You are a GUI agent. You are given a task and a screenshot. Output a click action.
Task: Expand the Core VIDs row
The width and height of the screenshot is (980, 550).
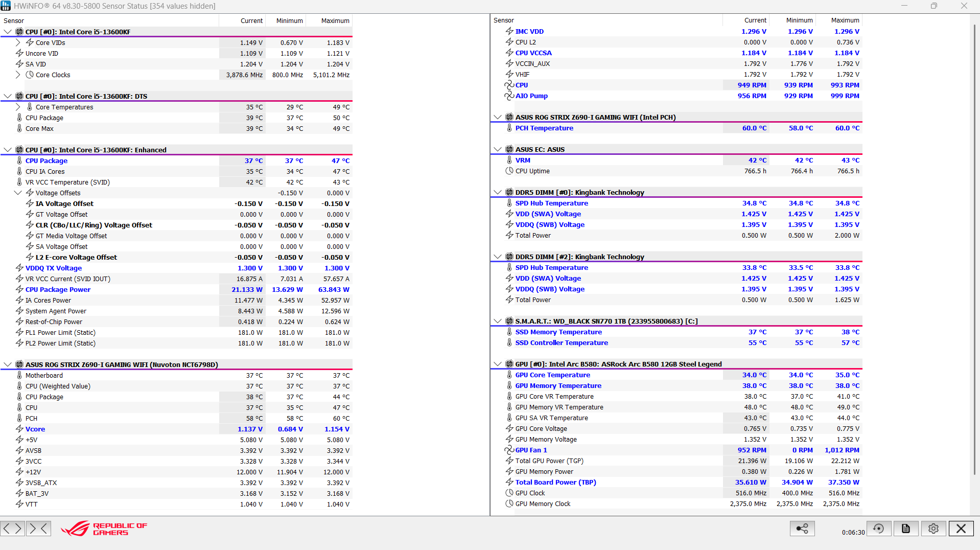coord(18,42)
